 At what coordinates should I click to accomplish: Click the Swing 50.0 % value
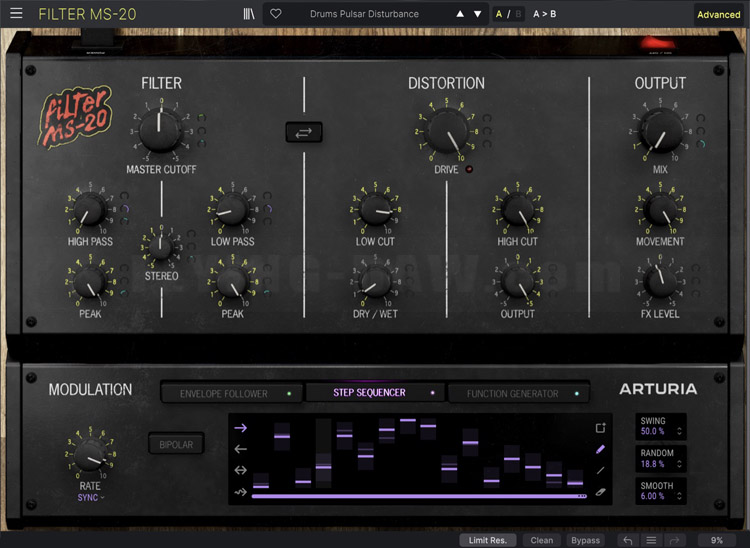(652, 431)
